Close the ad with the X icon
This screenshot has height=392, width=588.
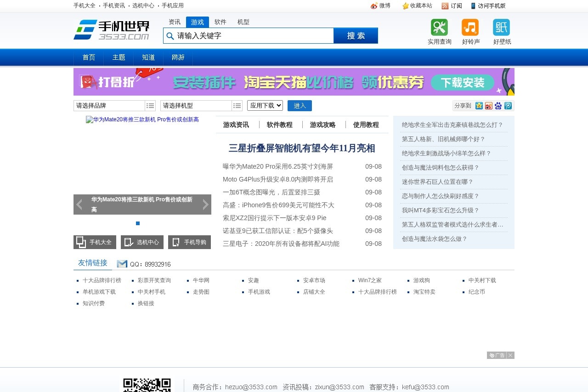coord(510,355)
